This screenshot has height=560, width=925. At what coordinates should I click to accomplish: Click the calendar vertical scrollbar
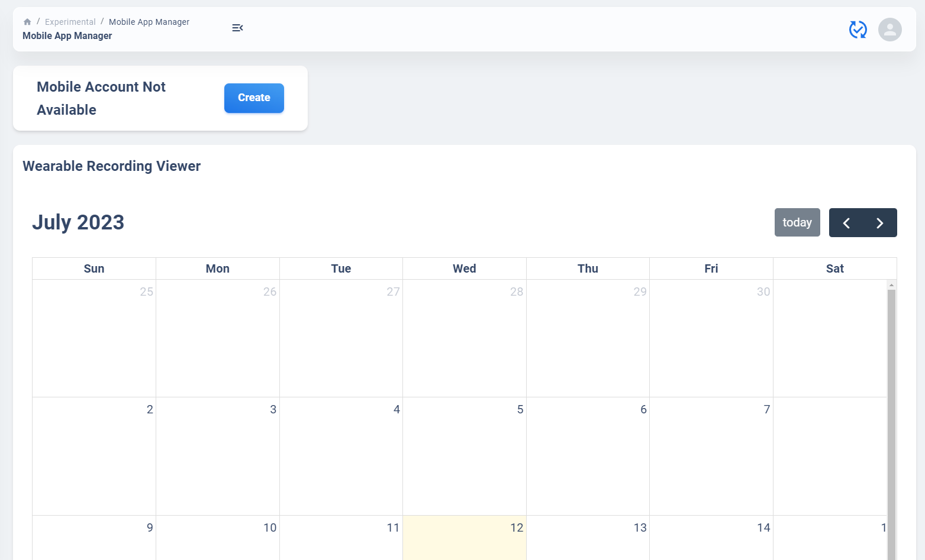pyautogui.click(x=891, y=414)
